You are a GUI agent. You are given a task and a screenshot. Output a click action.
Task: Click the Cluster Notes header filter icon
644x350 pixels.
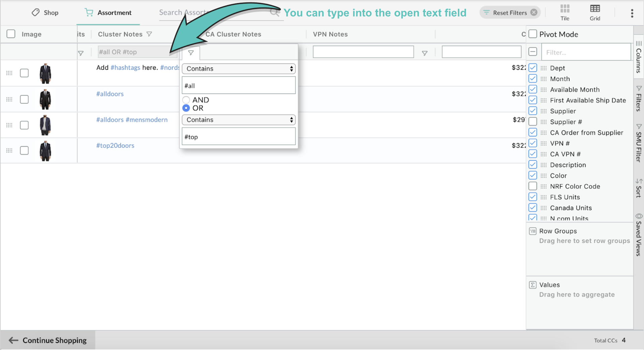(x=149, y=34)
